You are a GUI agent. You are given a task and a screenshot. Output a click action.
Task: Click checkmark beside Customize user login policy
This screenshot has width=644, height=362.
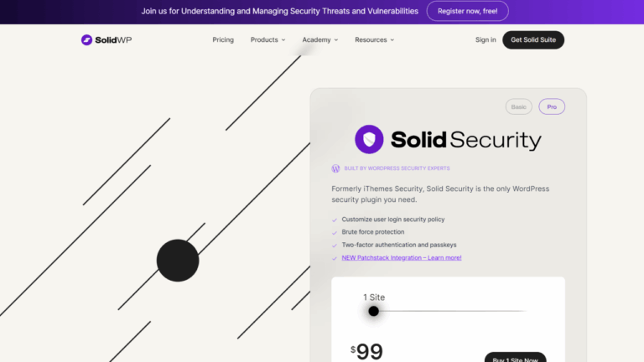pos(335,220)
